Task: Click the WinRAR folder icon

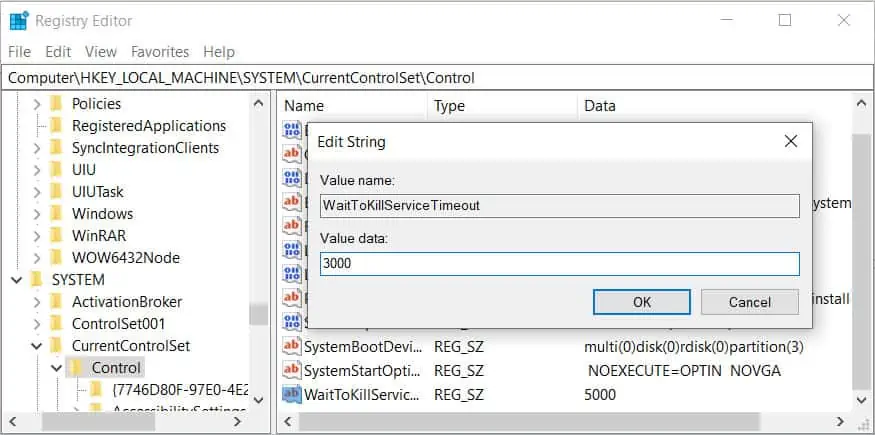Action: coord(56,236)
